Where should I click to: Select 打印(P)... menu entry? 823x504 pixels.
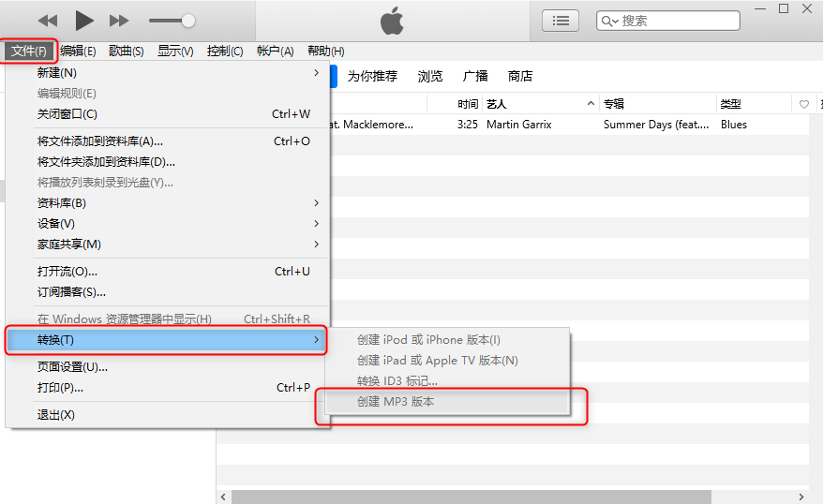click(168, 388)
